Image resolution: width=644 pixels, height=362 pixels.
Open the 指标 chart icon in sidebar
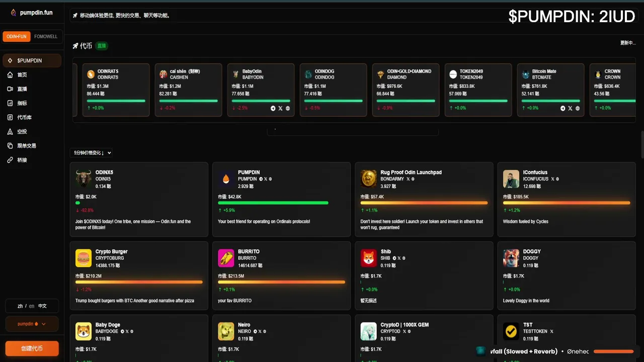pyautogui.click(x=10, y=103)
